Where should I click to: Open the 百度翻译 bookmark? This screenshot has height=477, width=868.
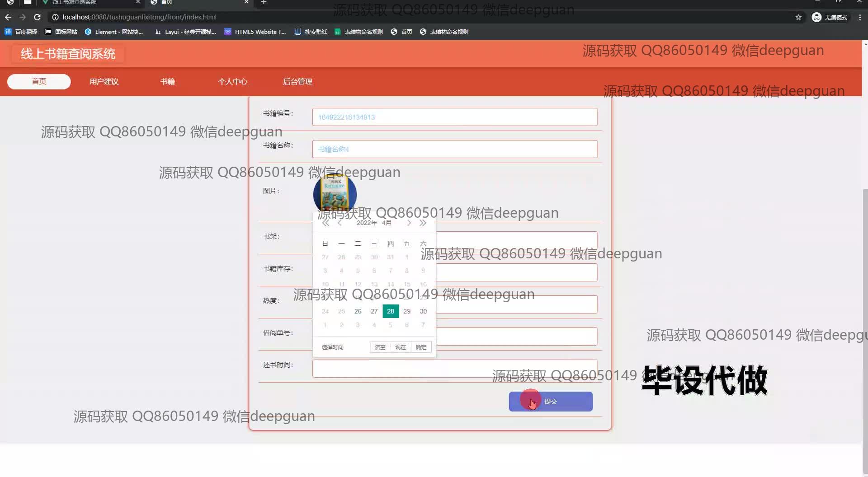click(x=21, y=32)
